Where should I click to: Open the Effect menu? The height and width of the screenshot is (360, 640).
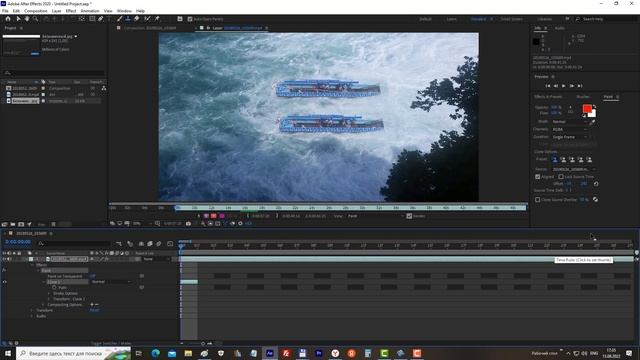[x=71, y=11]
